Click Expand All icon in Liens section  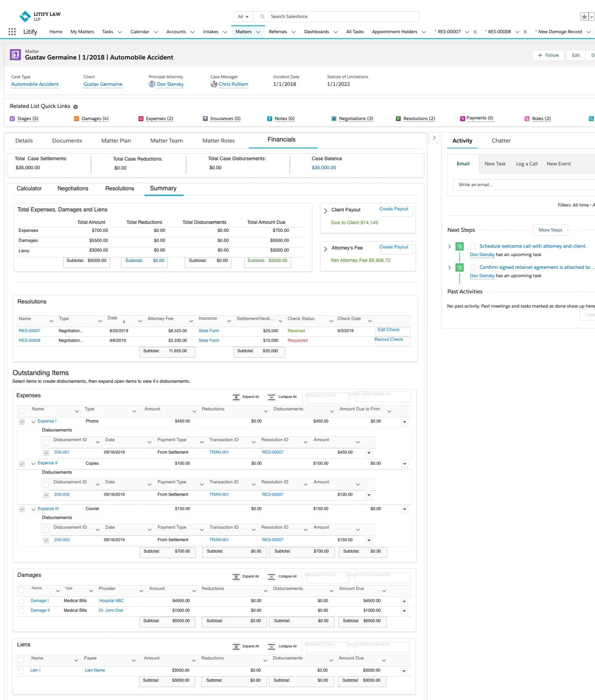(x=236, y=647)
